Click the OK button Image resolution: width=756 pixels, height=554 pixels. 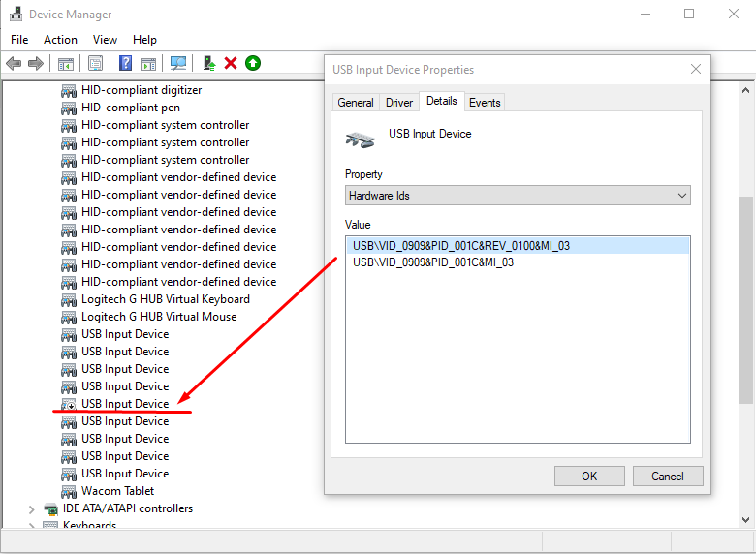tap(589, 476)
